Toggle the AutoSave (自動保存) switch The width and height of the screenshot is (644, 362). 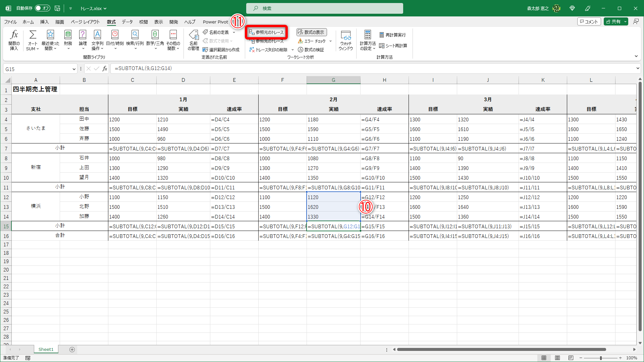[42, 8]
